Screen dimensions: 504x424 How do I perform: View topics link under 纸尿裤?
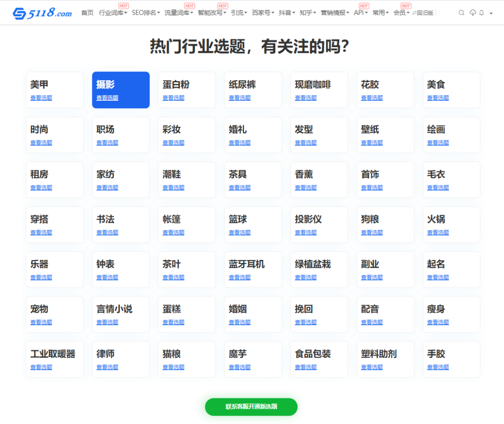click(239, 97)
